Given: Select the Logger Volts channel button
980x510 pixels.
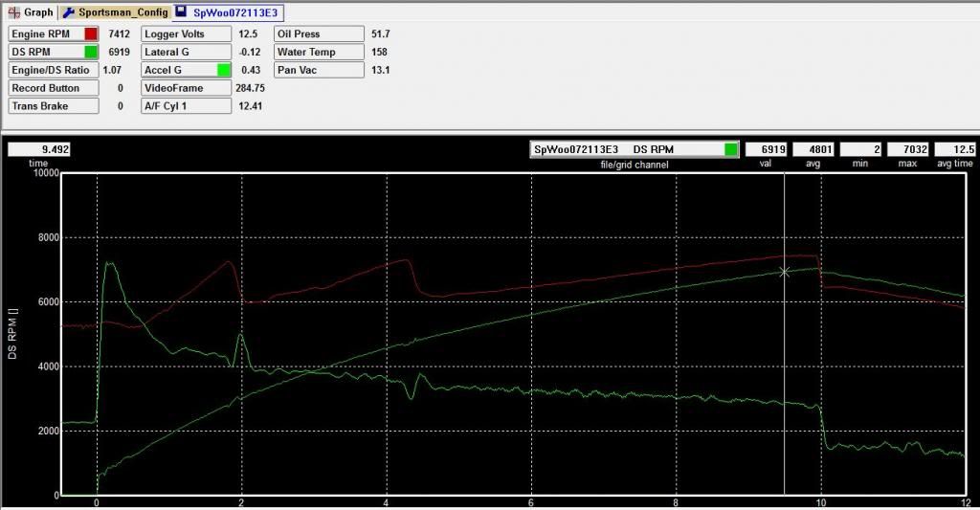Looking at the screenshot, I should pos(186,33).
